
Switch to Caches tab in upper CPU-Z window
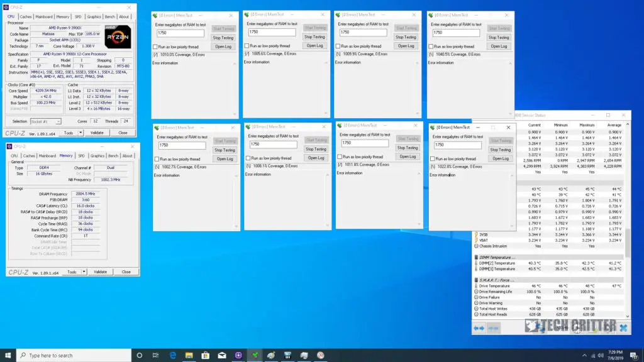pyautogui.click(x=25, y=17)
